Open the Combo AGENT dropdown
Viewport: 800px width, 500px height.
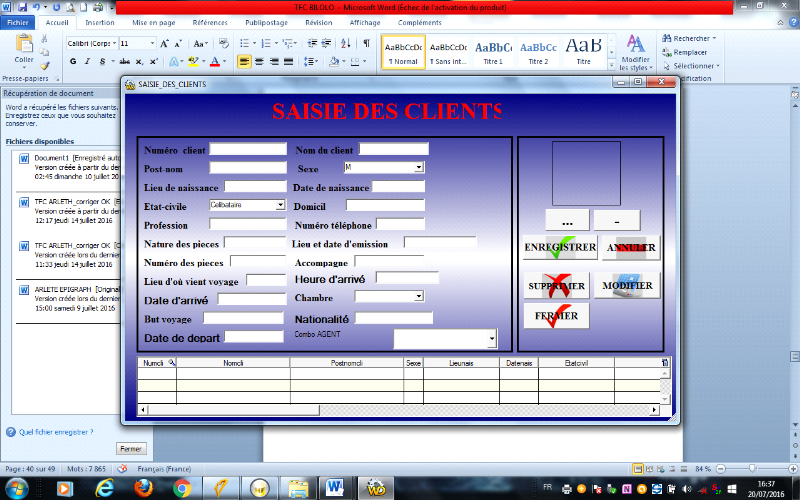coord(491,340)
